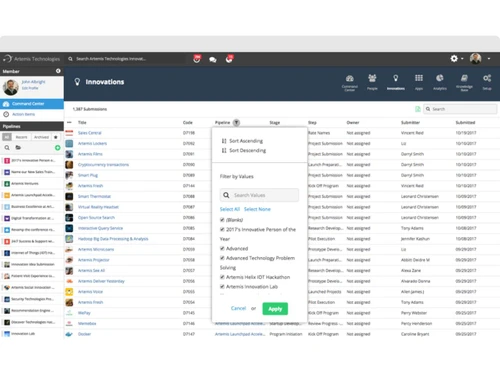Open the Command Center icon in top navigation

pyautogui.click(x=349, y=79)
